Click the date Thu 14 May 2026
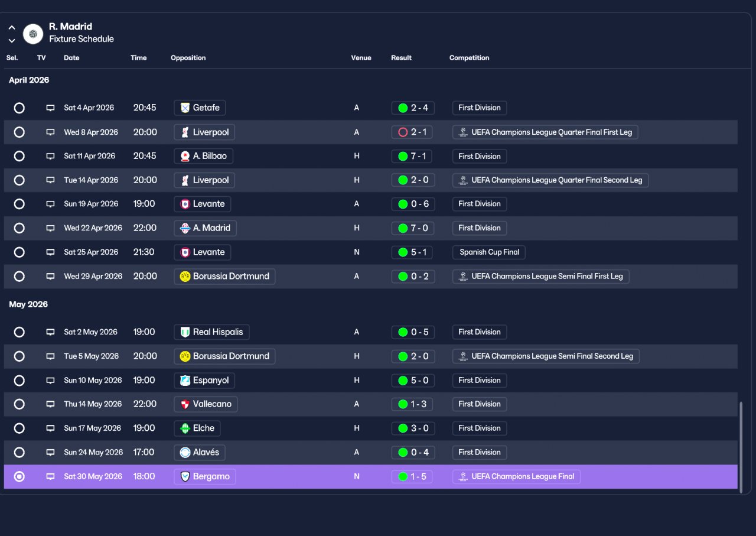 pos(93,404)
